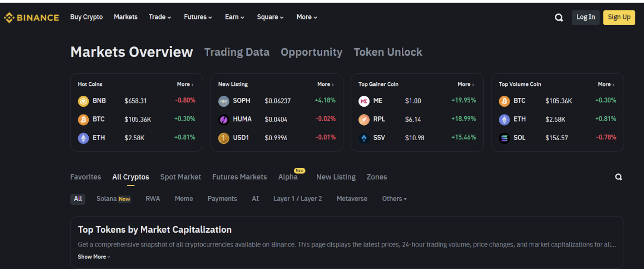Open the Trading Data tab

click(237, 52)
